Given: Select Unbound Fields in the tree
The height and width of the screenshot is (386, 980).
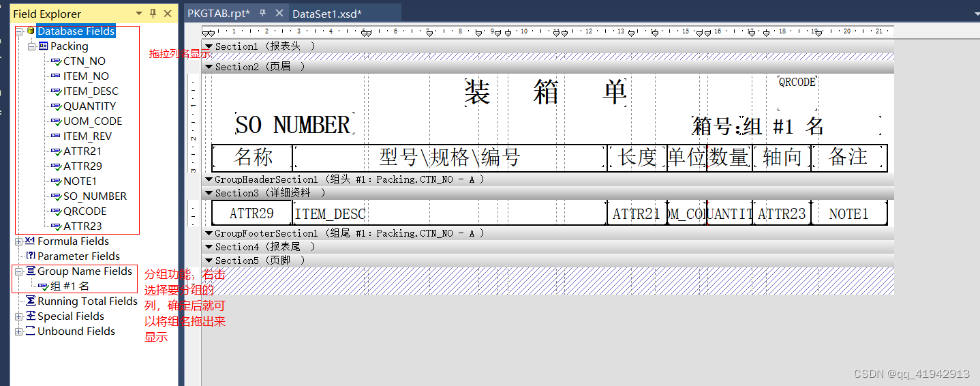Looking at the screenshot, I should point(76,331).
